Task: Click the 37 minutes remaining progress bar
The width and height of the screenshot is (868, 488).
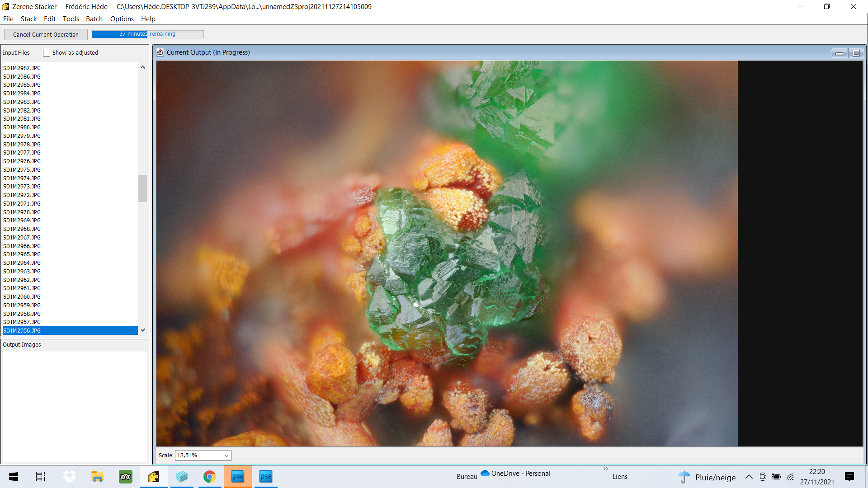Action: pos(147,34)
